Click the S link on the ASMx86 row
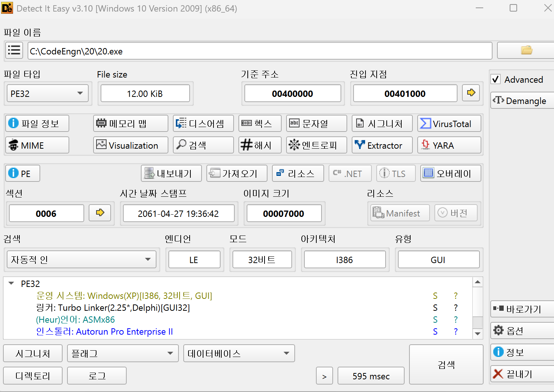The image size is (554, 392). (435, 319)
